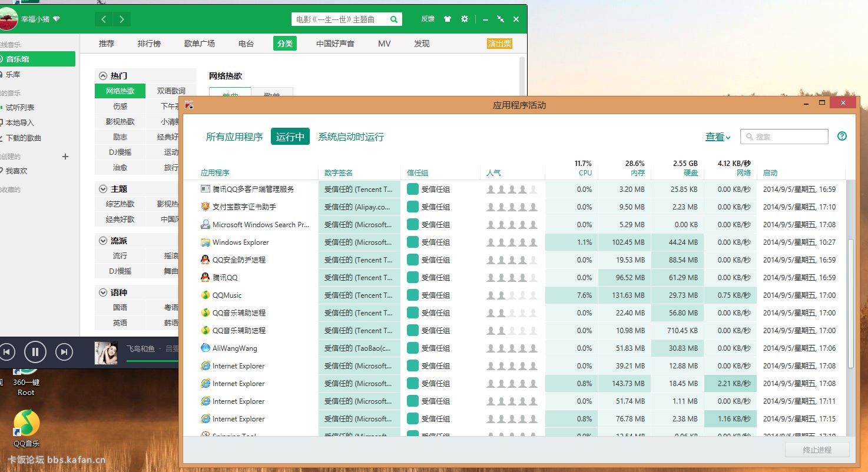The image size is (868, 472).
Task: Open 下载的歌曲 in sidebar
Action: coord(24,138)
